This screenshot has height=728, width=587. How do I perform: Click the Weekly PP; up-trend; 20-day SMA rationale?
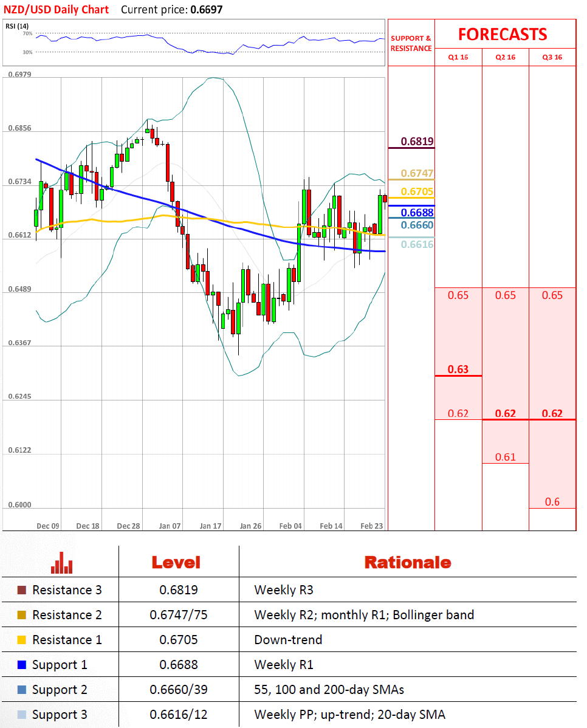coord(349,715)
